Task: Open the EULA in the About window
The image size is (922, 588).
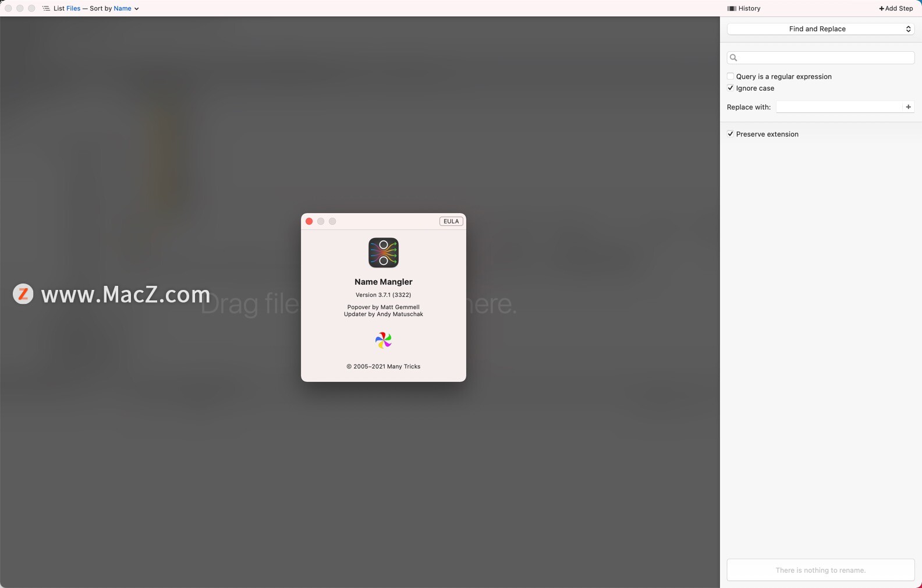Action: 451,221
